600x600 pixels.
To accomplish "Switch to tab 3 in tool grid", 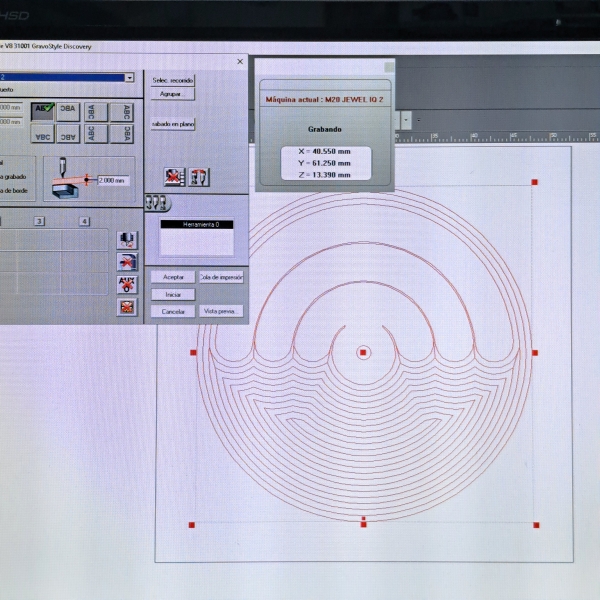I will 38,220.
